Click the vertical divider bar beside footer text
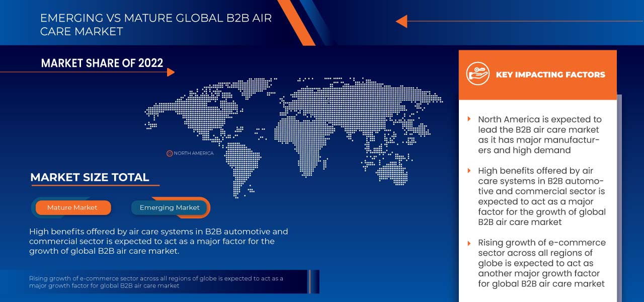 (310, 281)
